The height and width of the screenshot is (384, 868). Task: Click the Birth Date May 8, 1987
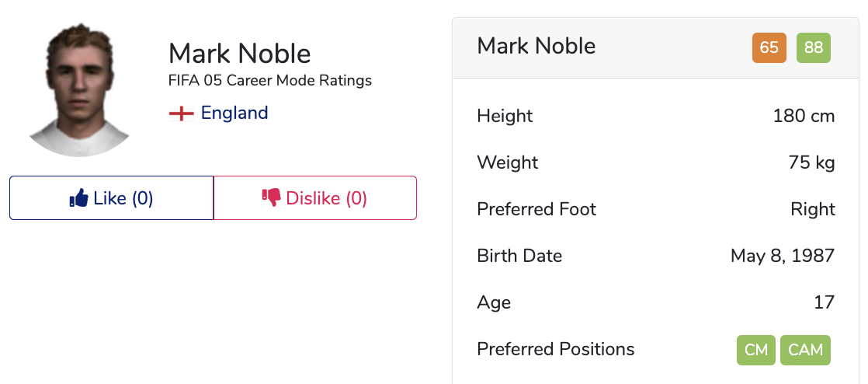tap(783, 256)
